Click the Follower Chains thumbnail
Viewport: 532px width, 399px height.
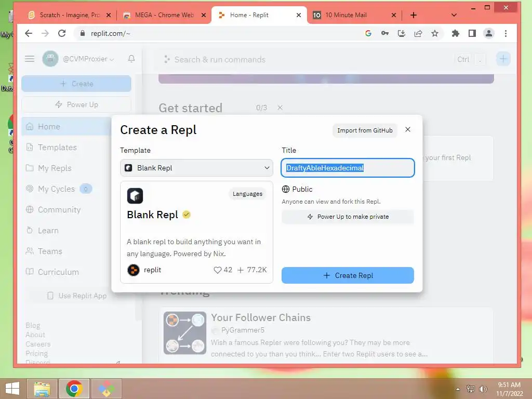pyautogui.click(x=185, y=333)
